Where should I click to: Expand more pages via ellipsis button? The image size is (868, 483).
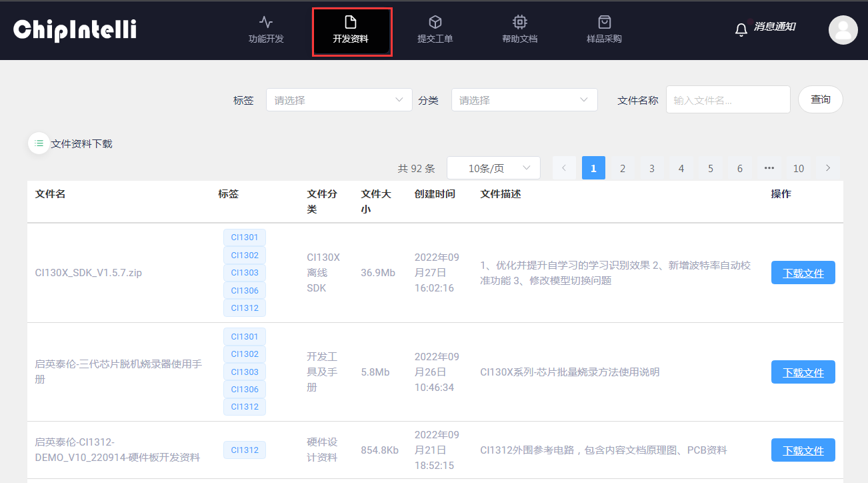coord(769,168)
